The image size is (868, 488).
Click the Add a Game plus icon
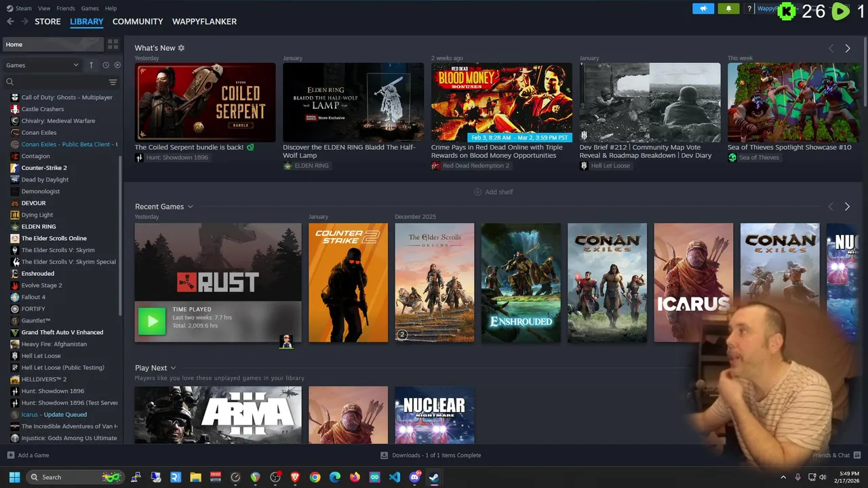10,455
